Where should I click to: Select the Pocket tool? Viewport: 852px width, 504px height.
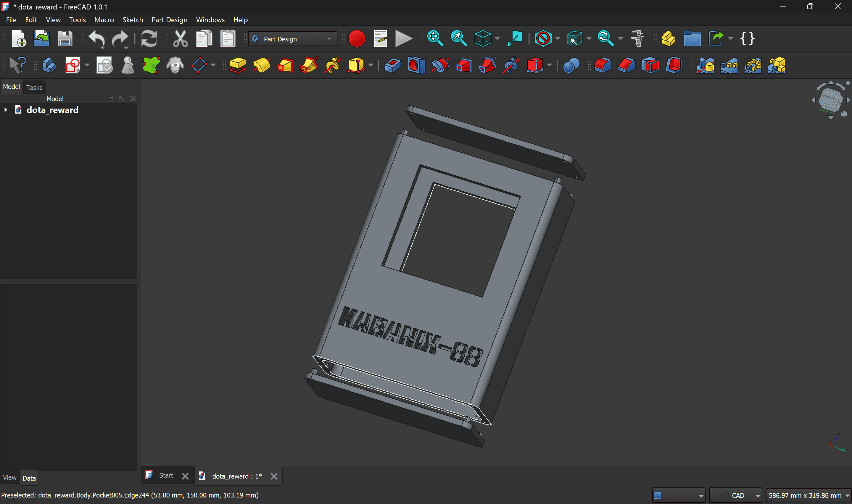coord(393,65)
